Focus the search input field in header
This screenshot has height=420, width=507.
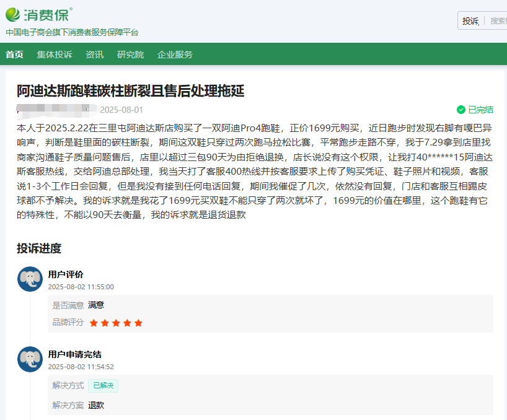coord(498,21)
